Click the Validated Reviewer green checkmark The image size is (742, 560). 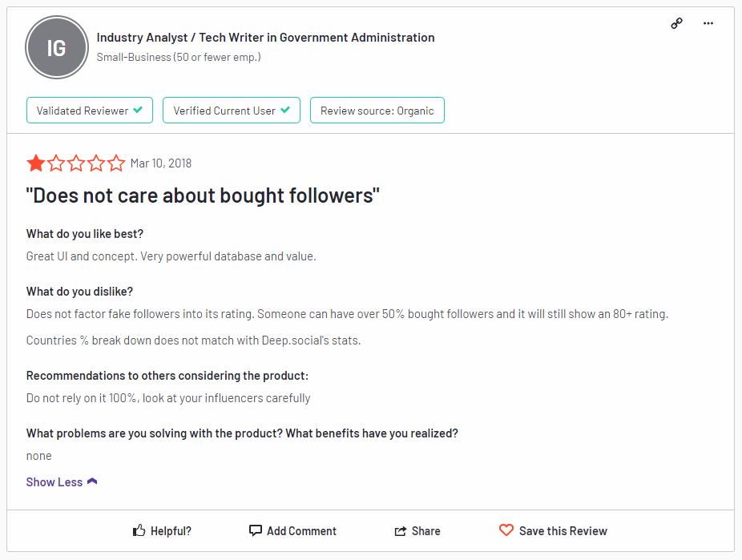pos(138,110)
